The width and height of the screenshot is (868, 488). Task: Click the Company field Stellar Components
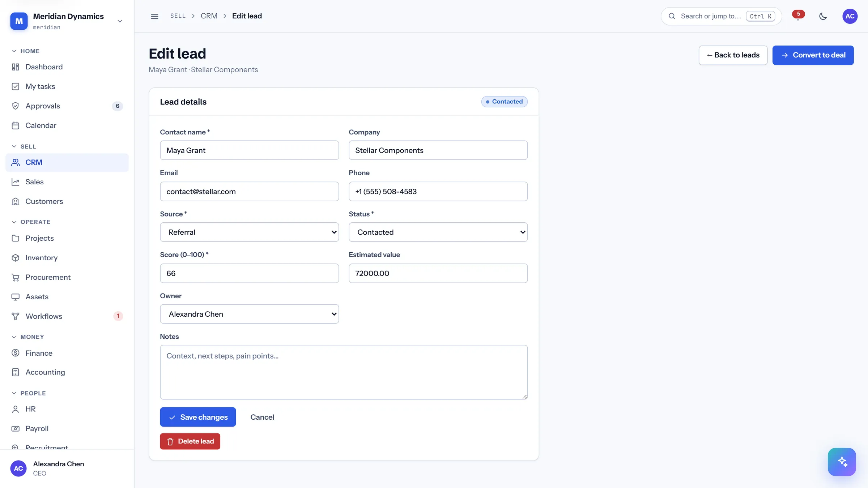pos(438,150)
